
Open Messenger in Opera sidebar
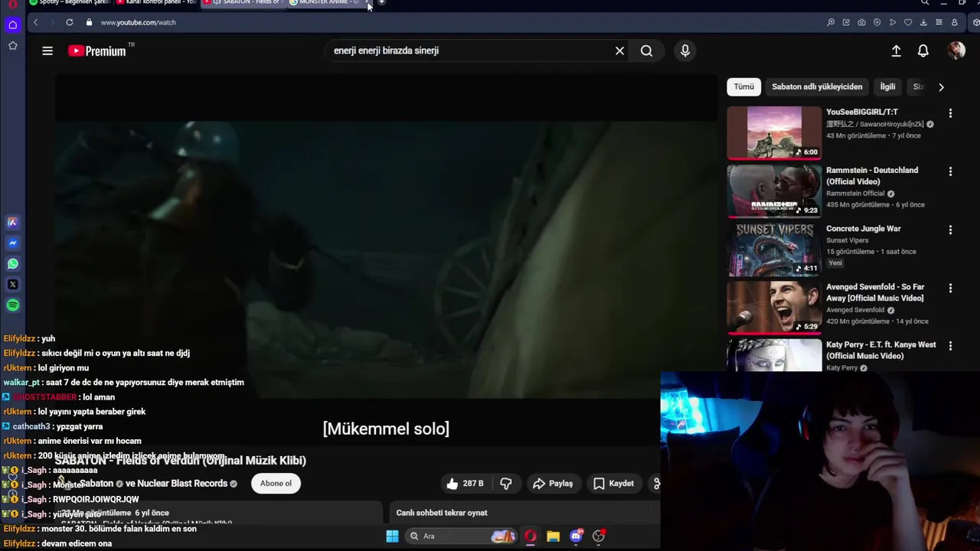[x=13, y=243]
